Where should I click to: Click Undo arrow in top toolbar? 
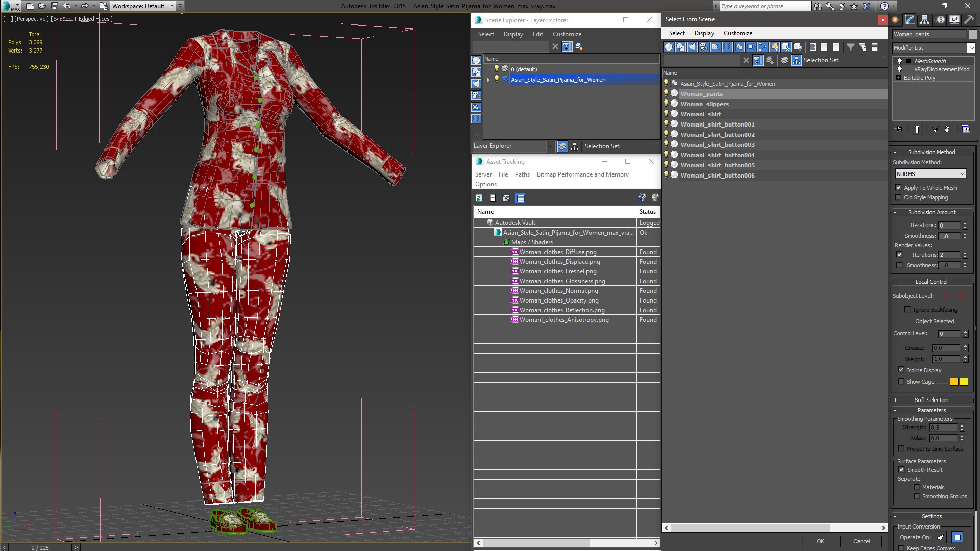coord(66,6)
